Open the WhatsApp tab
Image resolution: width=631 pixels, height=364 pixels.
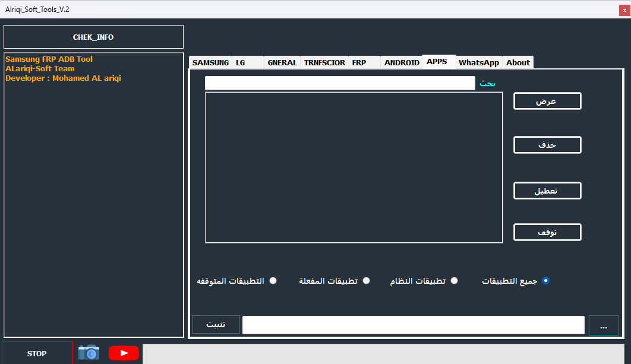pyautogui.click(x=478, y=62)
